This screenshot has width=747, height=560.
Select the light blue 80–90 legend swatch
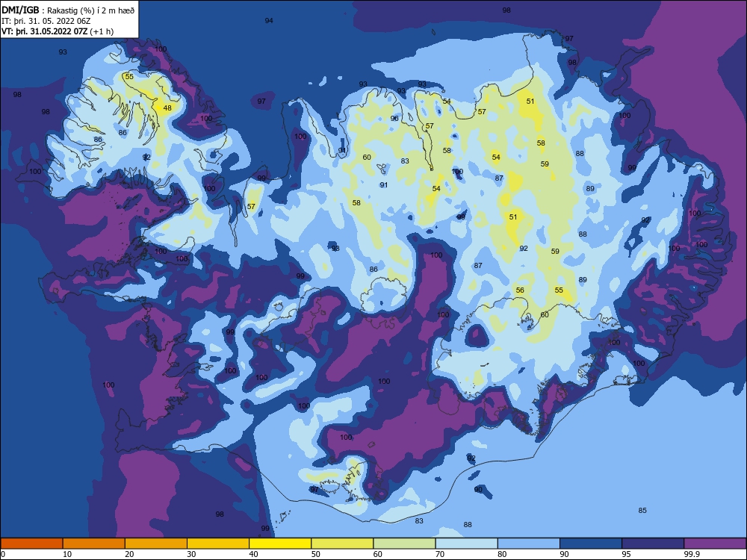pyautogui.click(x=529, y=544)
